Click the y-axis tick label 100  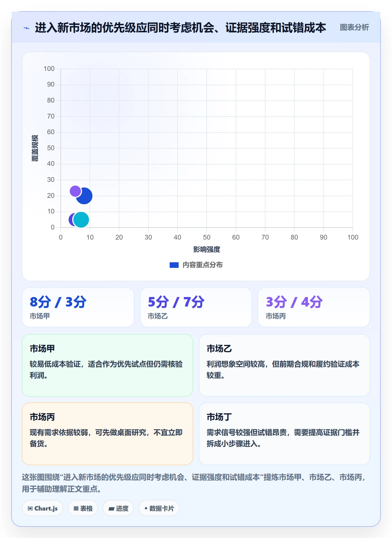pyautogui.click(x=49, y=69)
